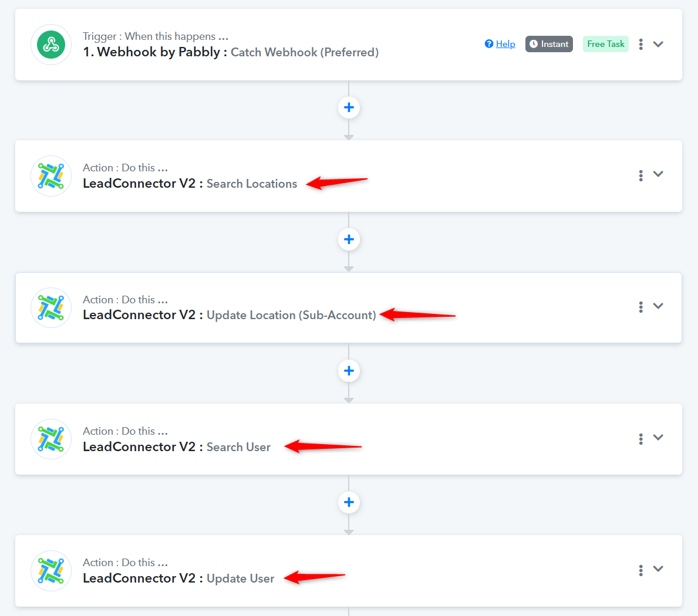Expand the Search Locations action step
This screenshot has height=616, width=698.
point(659,174)
